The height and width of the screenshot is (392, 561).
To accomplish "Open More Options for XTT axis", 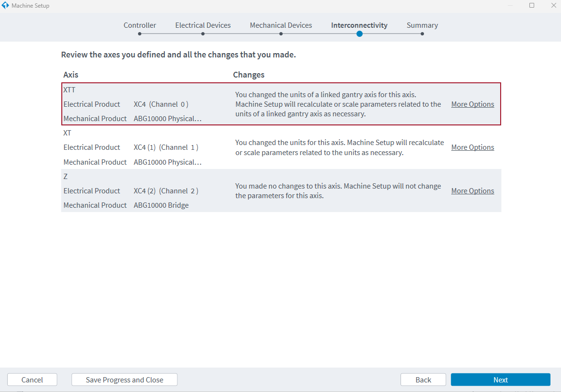I will pos(472,104).
